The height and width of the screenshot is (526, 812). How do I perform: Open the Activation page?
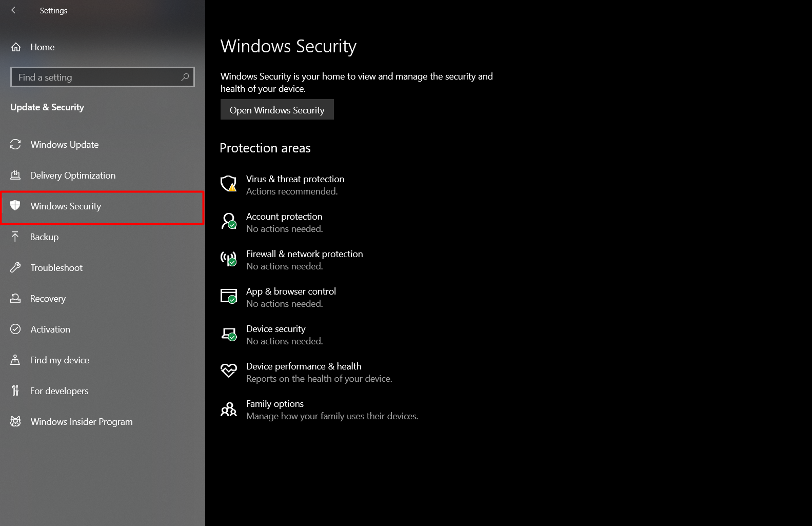(x=50, y=329)
